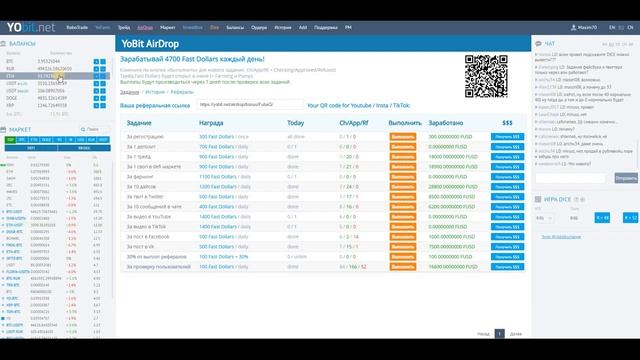This screenshot has height=360, width=640.
Task: Open the AirDrop menu item
Action: [145, 27]
